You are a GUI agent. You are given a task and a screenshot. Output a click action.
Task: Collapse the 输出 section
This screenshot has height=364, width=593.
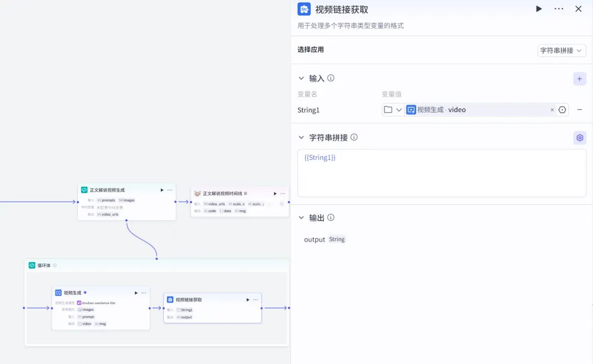pyautogui.click(x=301, y=218)
